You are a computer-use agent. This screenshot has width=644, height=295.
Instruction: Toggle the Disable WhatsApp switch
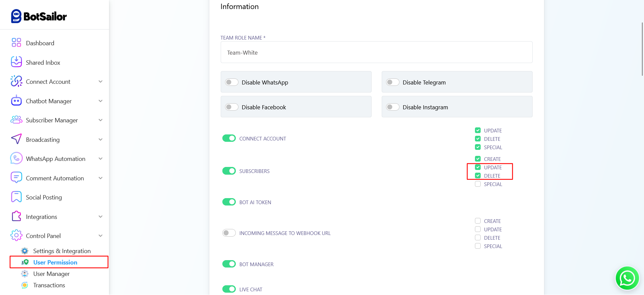[x=231, y=82]
